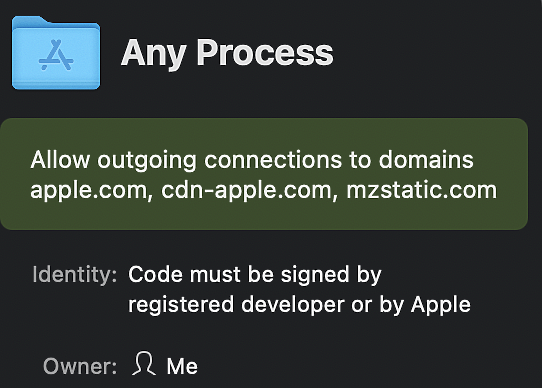Screen dimensions: 542x388
Task: Click the blue App Store folder icon
Action: coord(56,53)
